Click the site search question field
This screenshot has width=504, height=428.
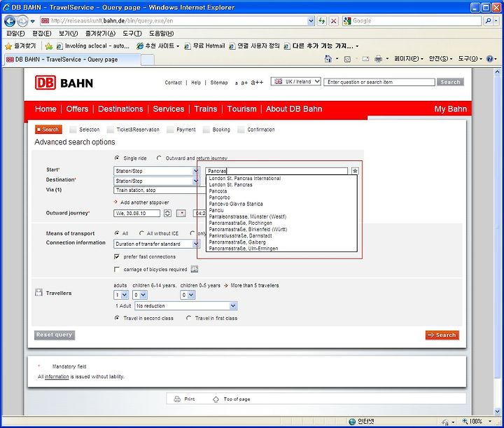pos(379,83)
